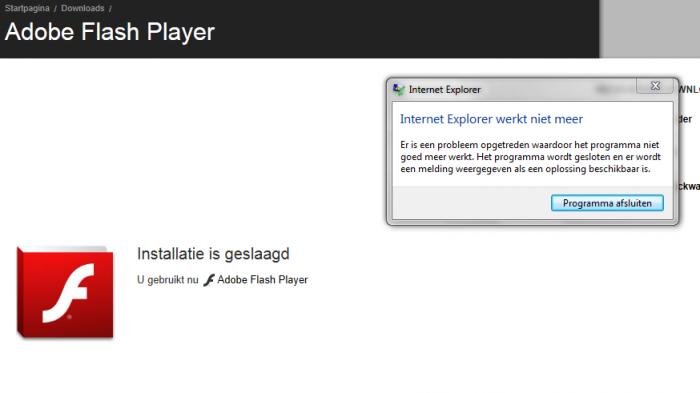
Task: Close the Internet Explorer error dialog
Action: click(x=654, y=86)
